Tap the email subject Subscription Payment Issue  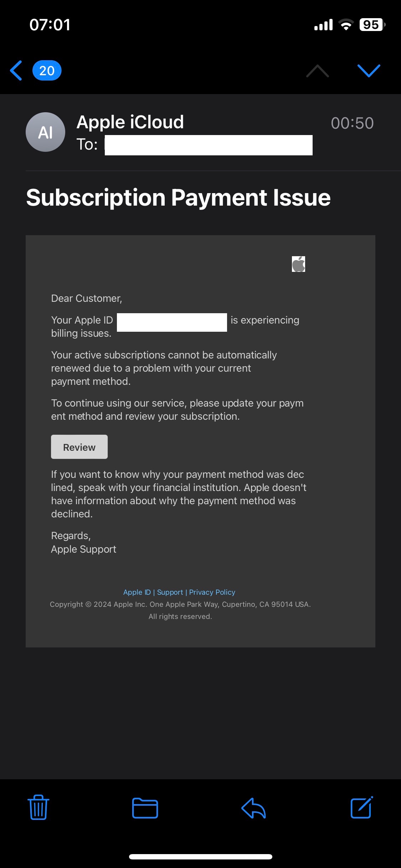coord(179,197)
